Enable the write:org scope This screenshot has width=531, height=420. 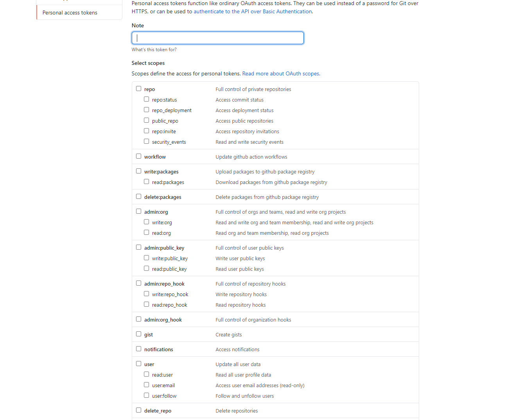pos(146,222)
